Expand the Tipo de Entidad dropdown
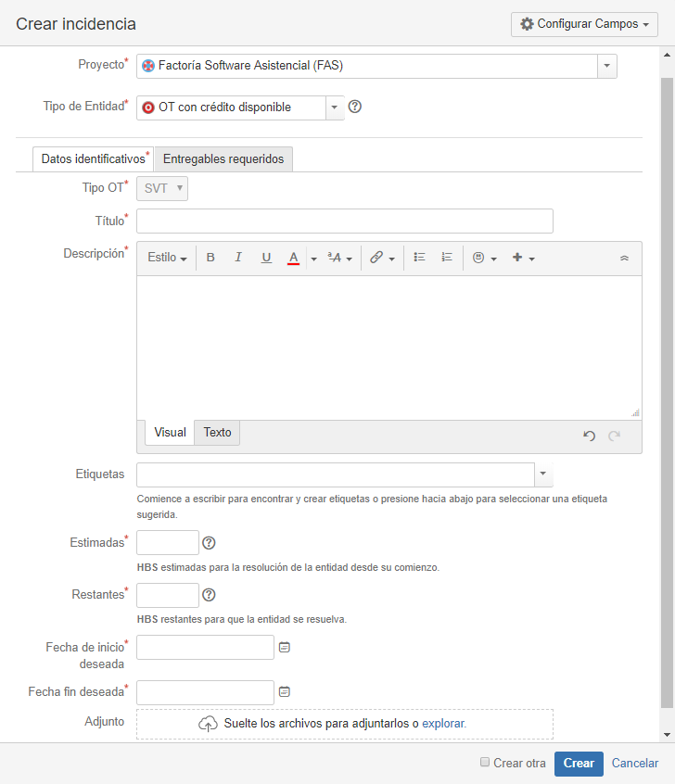Screen dimensions: 675x784 click(334, 107)
